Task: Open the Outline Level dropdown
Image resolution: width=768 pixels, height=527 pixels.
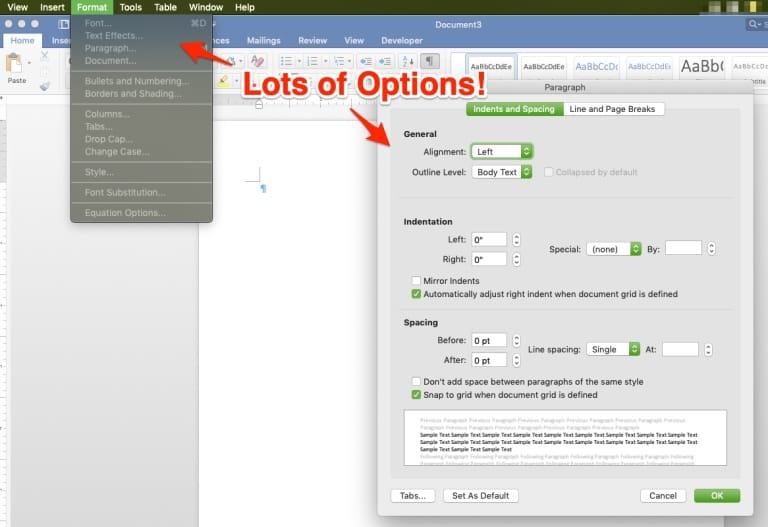Action: [x=502, y=172]
